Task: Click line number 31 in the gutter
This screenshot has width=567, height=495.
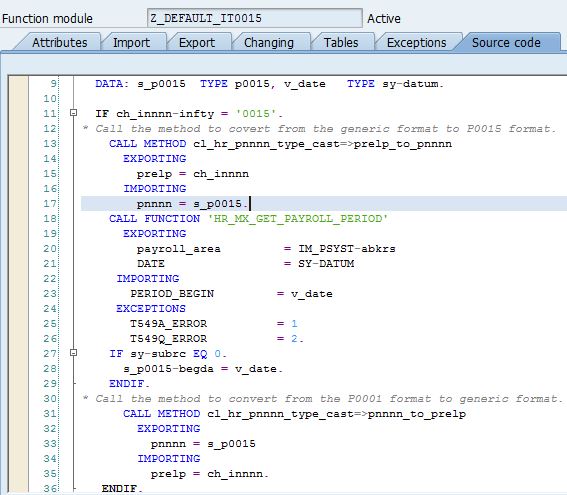Action: click(50, 413)
